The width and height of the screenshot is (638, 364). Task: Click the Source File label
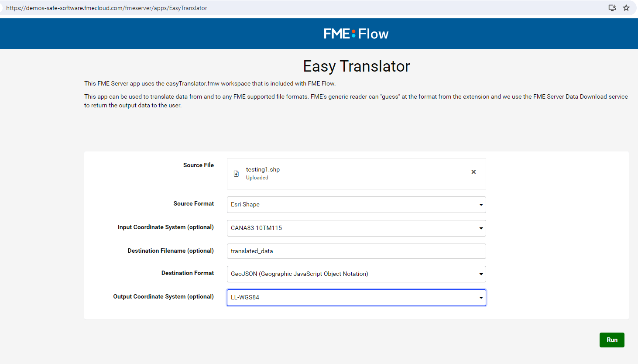tap(199, 165)
